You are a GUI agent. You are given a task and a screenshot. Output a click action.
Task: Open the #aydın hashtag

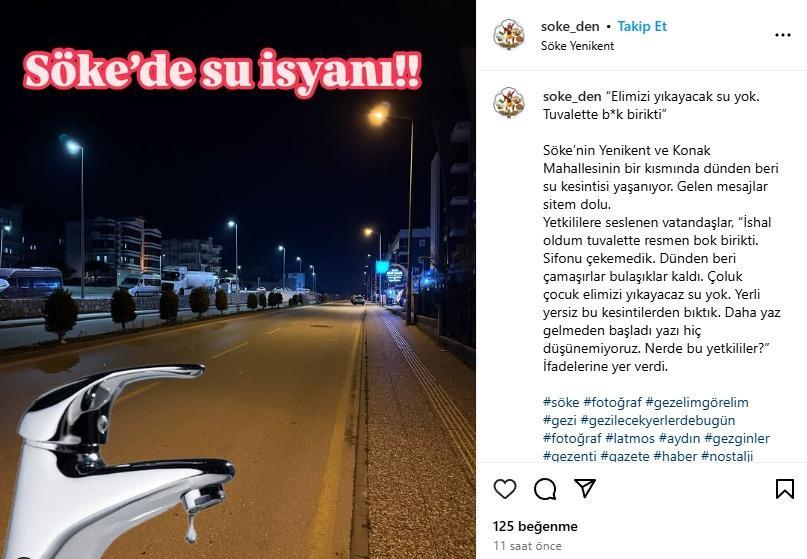679,439
